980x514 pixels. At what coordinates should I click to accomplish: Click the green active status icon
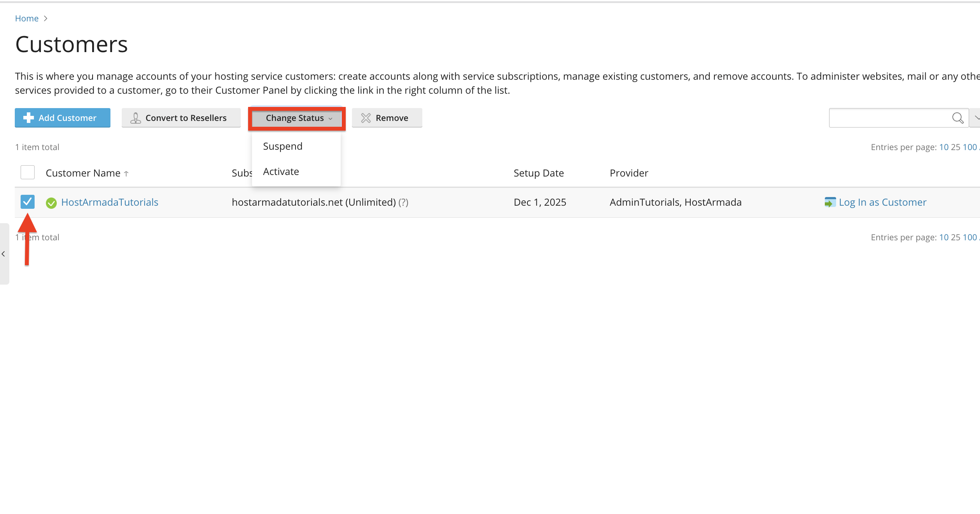[x=51, y=203]
